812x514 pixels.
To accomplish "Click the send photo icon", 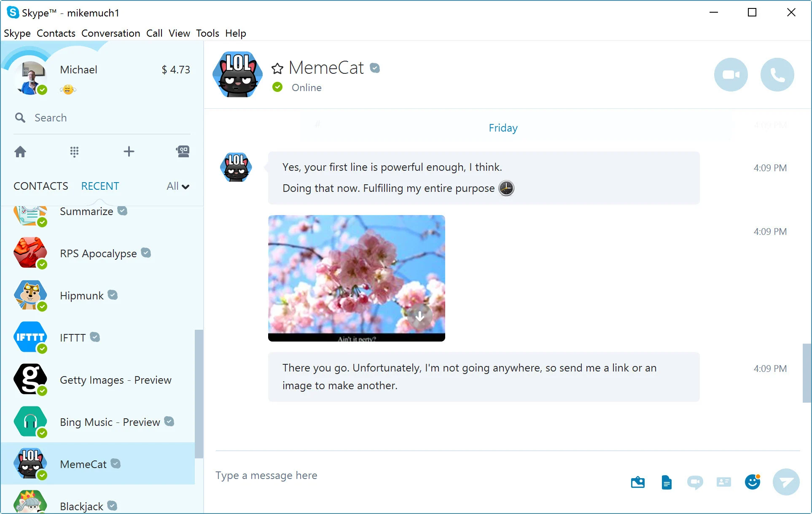I will pos(637,482).
